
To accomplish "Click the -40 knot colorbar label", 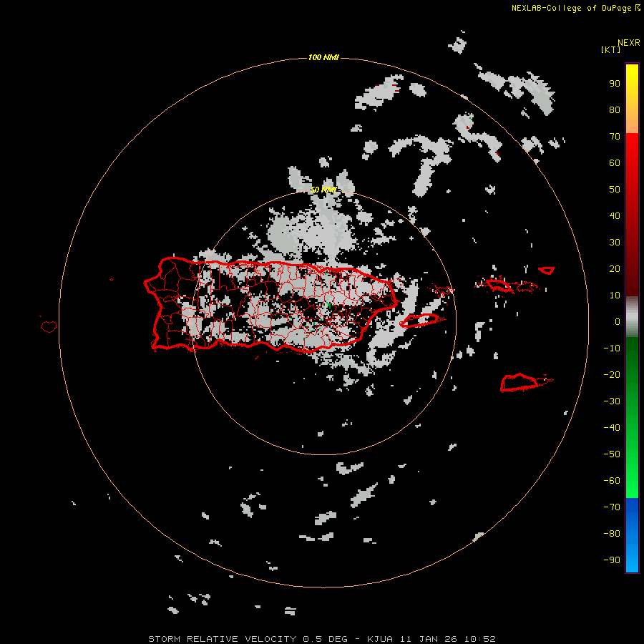I will click(x=612, y=428).
